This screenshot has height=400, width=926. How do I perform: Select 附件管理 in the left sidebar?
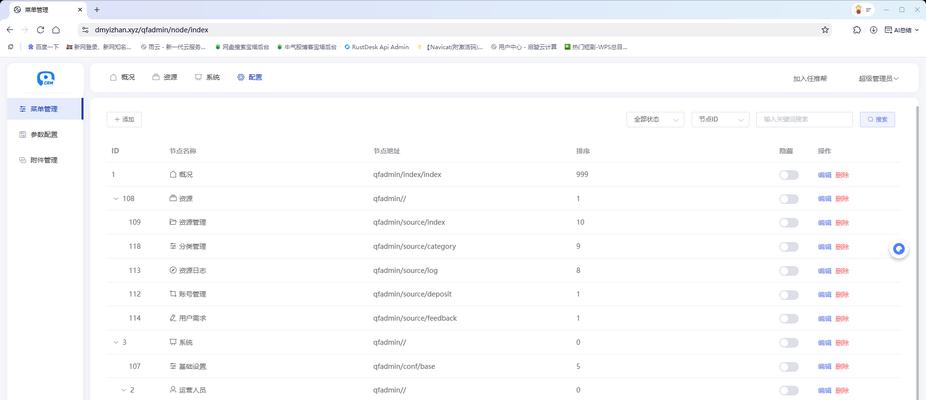45,160
